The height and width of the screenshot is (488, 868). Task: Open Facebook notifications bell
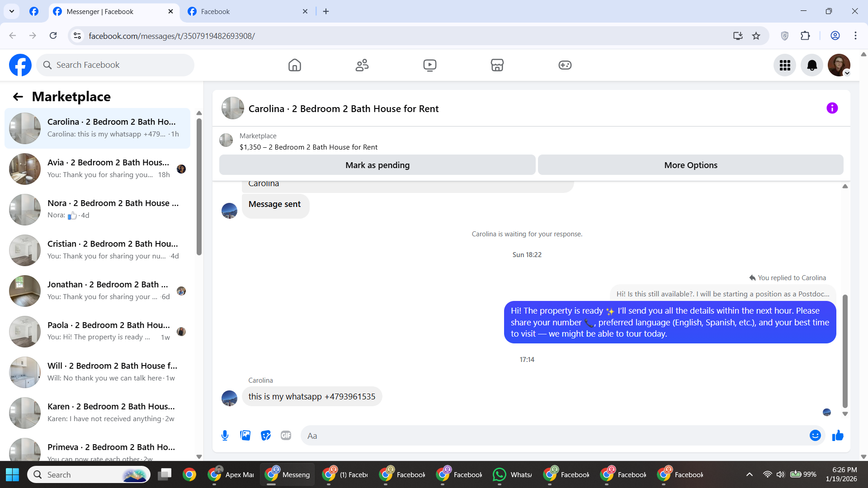tap(812, 66)
